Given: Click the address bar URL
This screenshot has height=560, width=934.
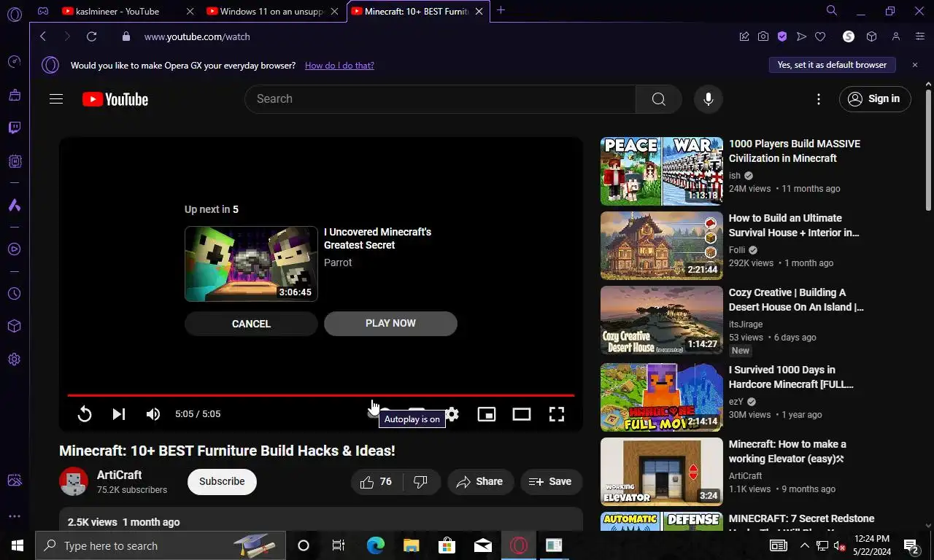Looking at the screenshot, I should coord(197,36).
